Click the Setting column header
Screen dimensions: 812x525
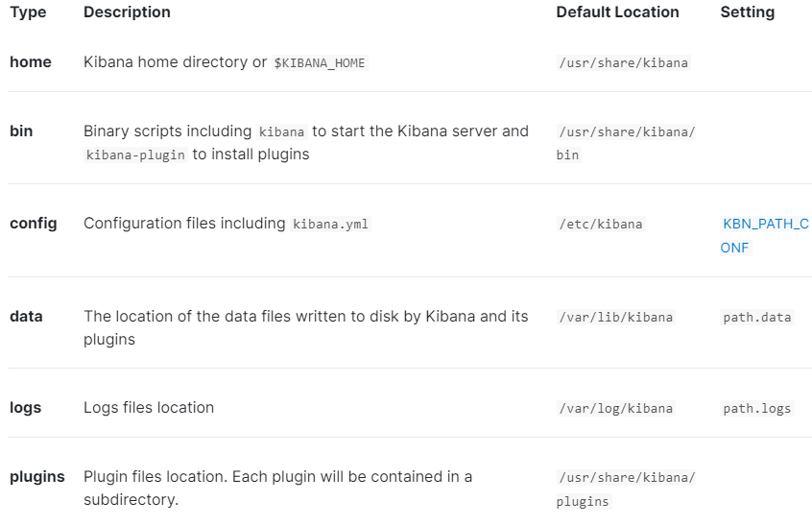click(x=748, y=12)
